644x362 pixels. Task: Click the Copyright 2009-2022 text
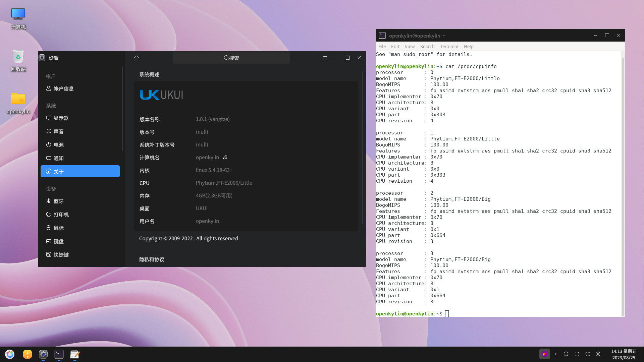click(190, 238)
